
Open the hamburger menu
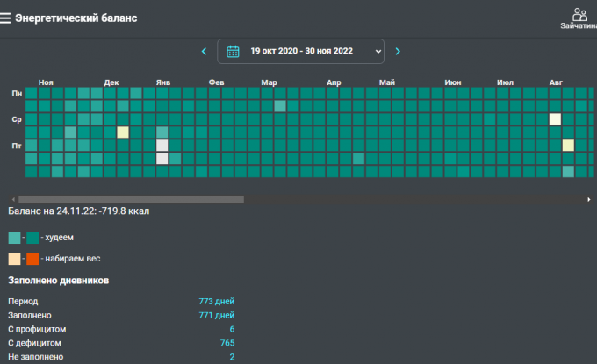[6, 18]
